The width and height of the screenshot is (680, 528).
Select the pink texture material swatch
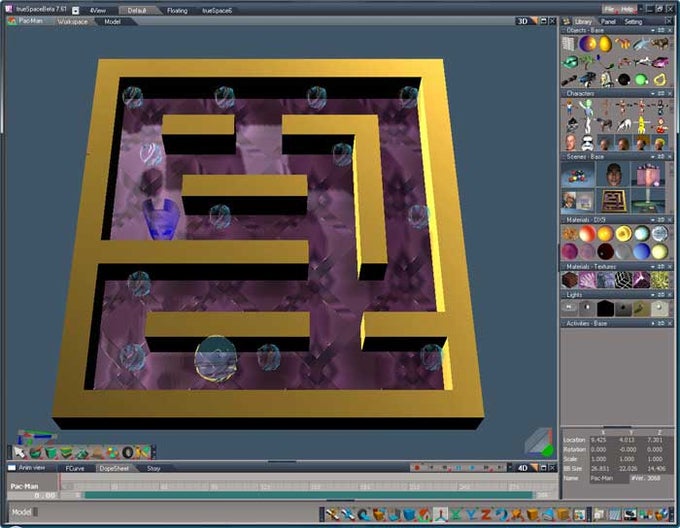click(587, 280)
